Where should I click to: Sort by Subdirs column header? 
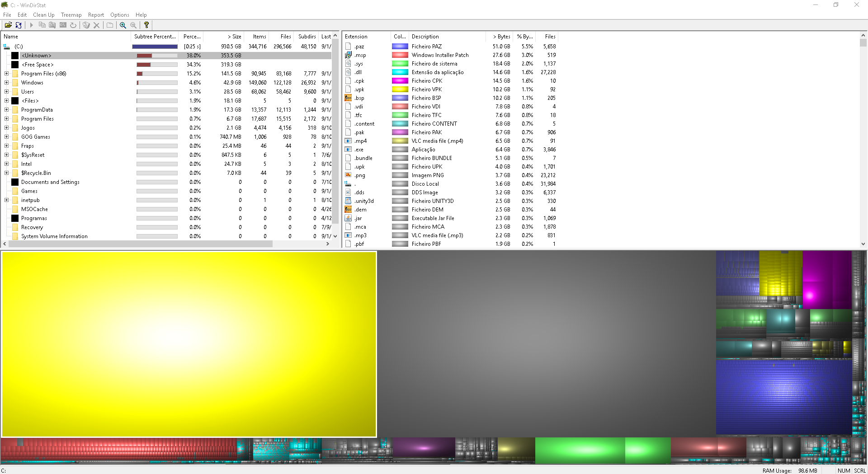click(307, 37)
